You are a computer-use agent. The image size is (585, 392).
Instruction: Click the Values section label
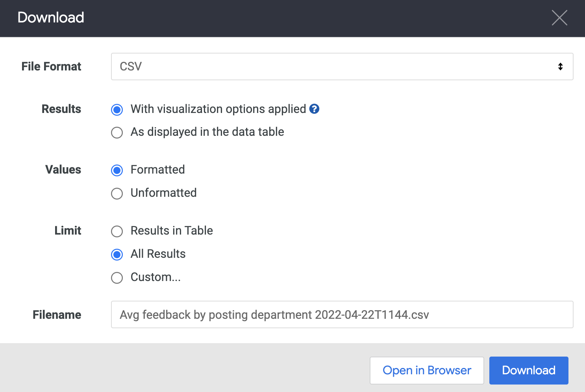(63, 170)
